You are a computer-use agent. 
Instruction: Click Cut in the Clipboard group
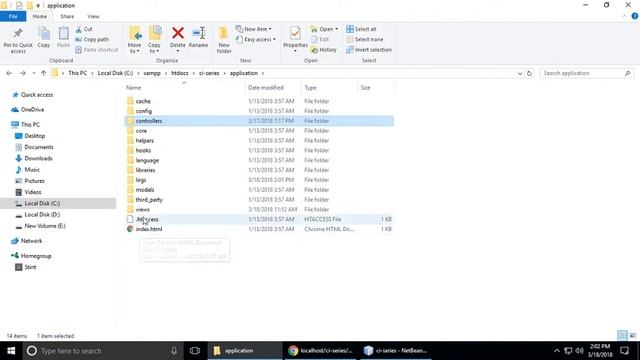pyautogui.click(x=84, y=29)
